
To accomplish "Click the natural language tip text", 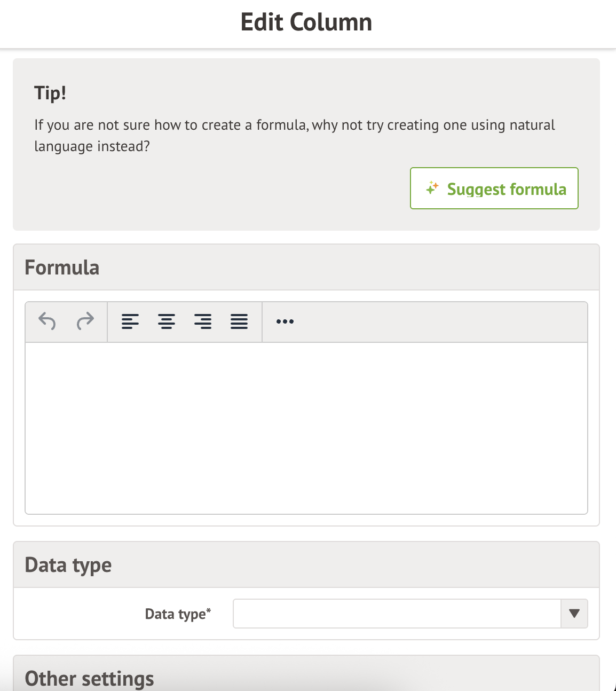I will pos(295,136).
